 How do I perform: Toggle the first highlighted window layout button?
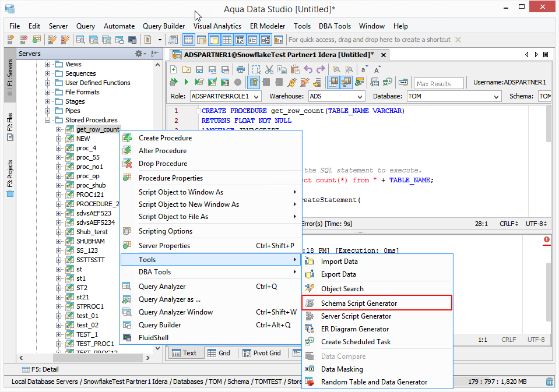click(x=189, y=40)
